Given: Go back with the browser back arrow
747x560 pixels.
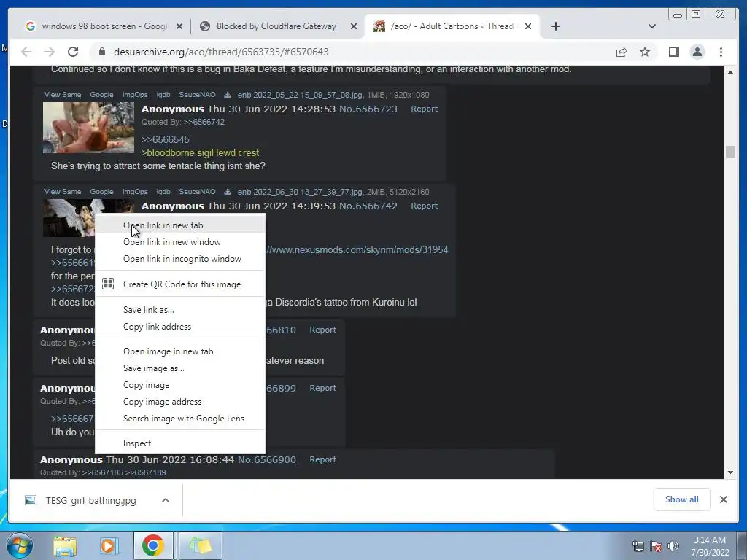Looking at the screenshot, I should pyautogui.click(x=26, y=52).
